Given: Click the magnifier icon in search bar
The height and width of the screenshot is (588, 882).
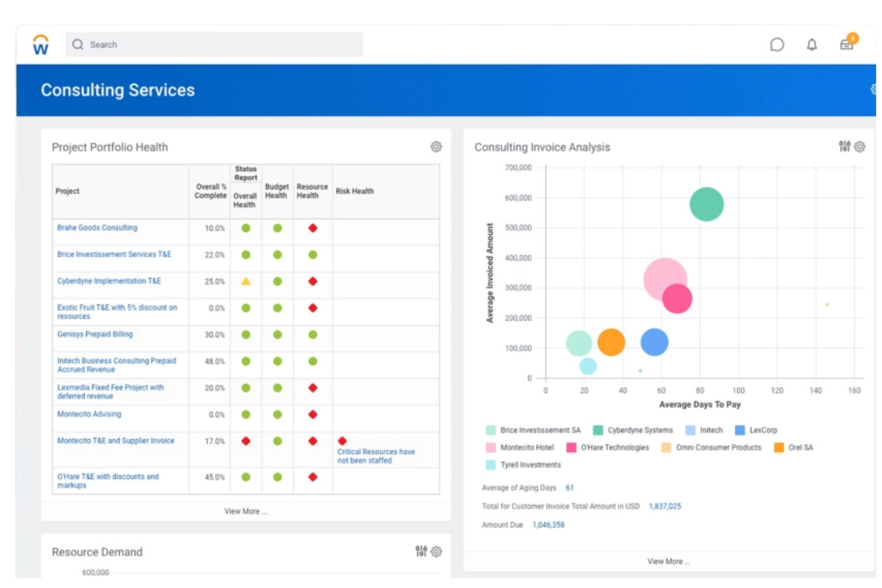Looking at the screenshot, I should click(78, 45).
